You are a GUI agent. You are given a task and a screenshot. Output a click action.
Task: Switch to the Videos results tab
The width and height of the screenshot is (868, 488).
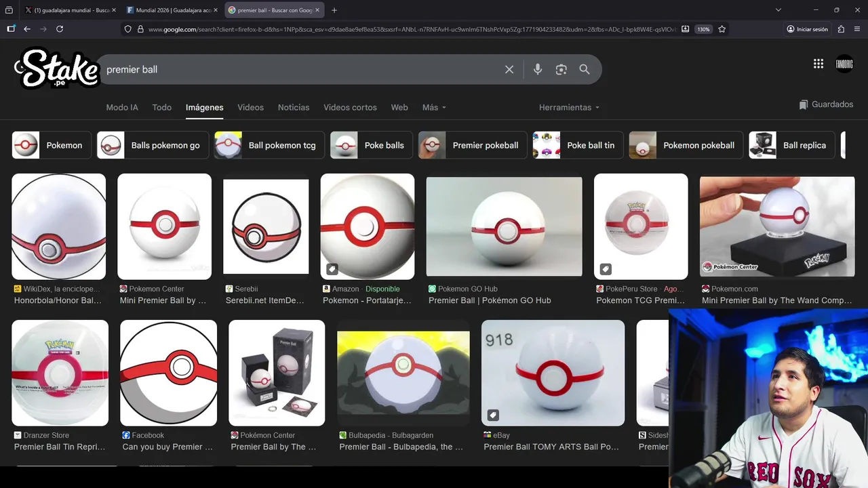point(250,107)
